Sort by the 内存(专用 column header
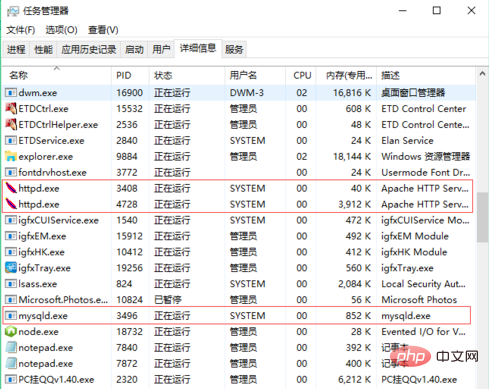This screenshot has height=389, width=489. 346,76
